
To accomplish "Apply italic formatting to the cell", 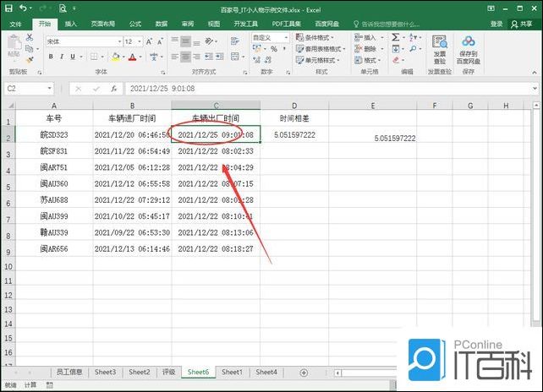I will tap(62, 57).
